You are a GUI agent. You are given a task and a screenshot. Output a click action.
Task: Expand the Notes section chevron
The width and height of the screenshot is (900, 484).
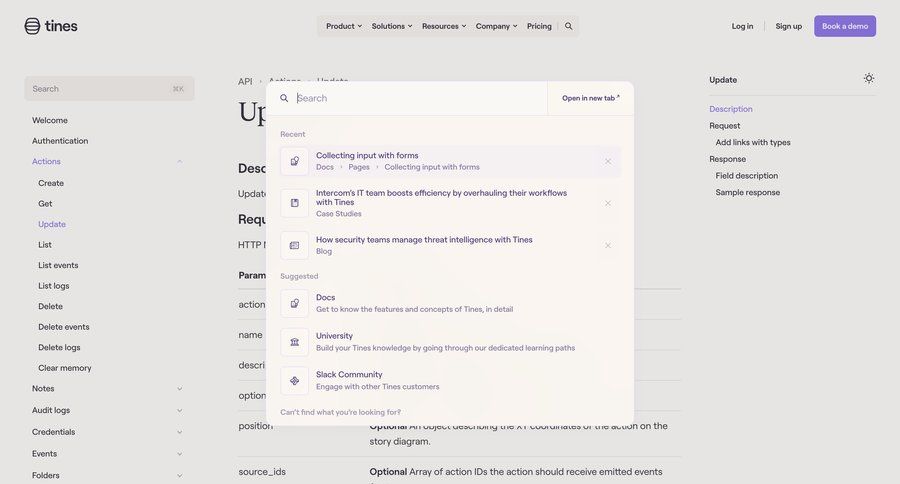pyautogui.click(x=180, y=389)
